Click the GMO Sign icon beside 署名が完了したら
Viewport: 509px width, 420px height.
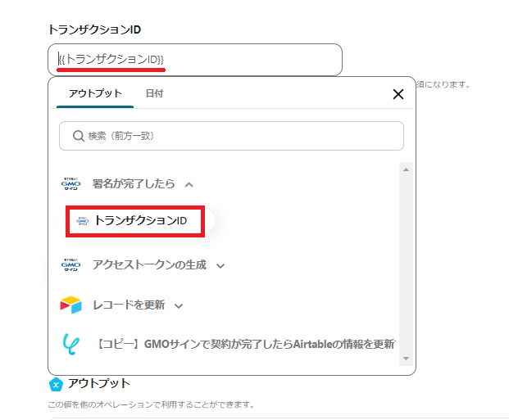[x=70, y=184]
